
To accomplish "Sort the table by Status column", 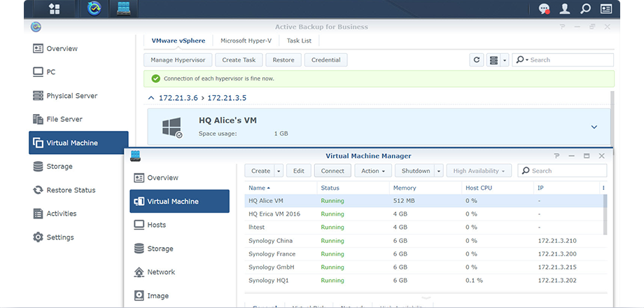I will tap(352, 188).
